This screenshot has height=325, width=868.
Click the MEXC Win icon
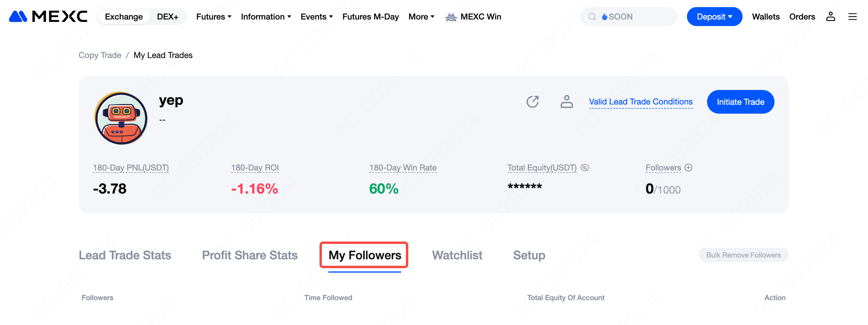pos(451,17)
